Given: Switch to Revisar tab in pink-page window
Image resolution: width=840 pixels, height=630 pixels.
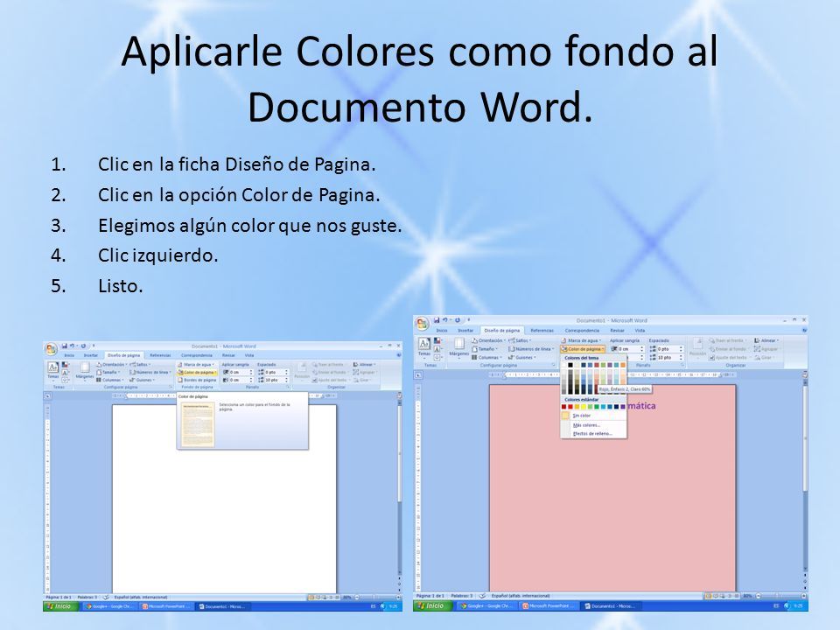Looking at the screenshot, I should click(x=617, y=331).
